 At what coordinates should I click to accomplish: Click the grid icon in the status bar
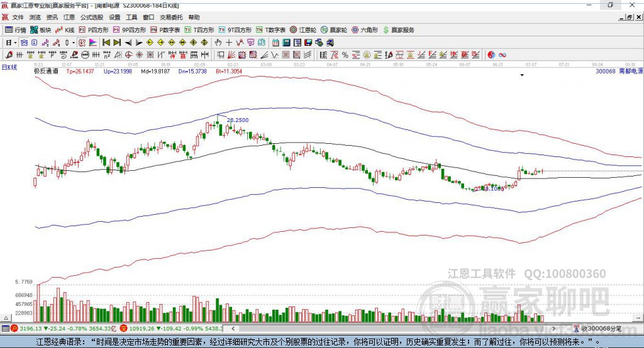click(5, 329)
